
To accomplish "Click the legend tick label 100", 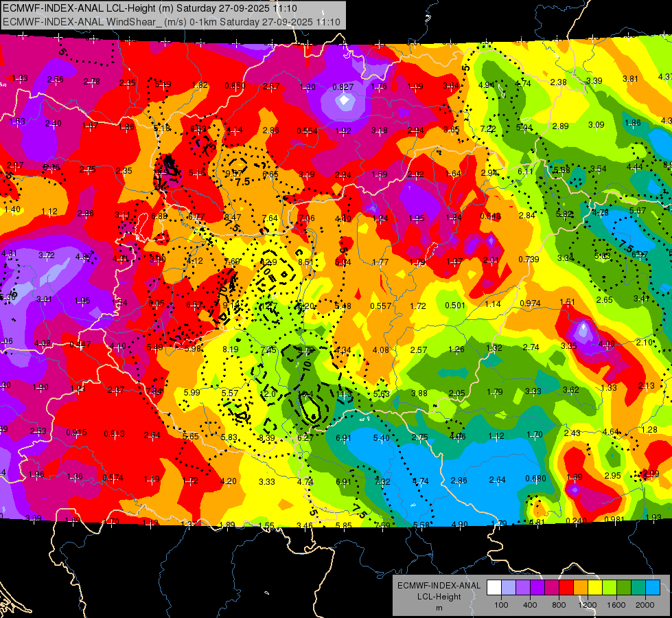I will tap(501, 605).
